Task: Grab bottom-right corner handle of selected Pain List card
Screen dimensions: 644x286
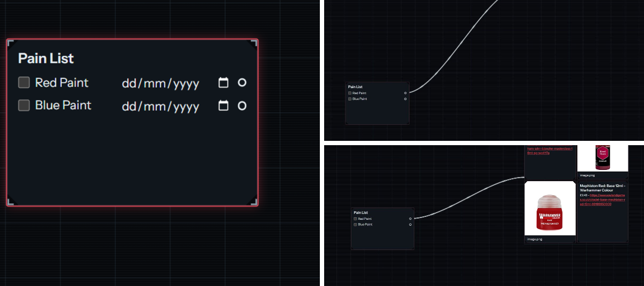Action: pos(254,202)
